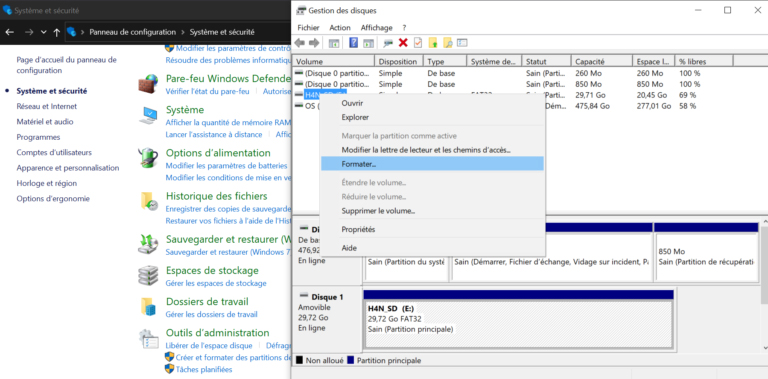The image size is (768, 379).
Task: Click the Gestion des disques title bar icon
Action: 302,10
